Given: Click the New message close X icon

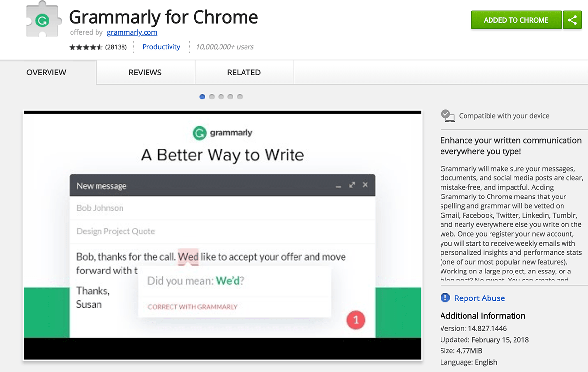Looking at the screenshot, I should pos(365,185).
